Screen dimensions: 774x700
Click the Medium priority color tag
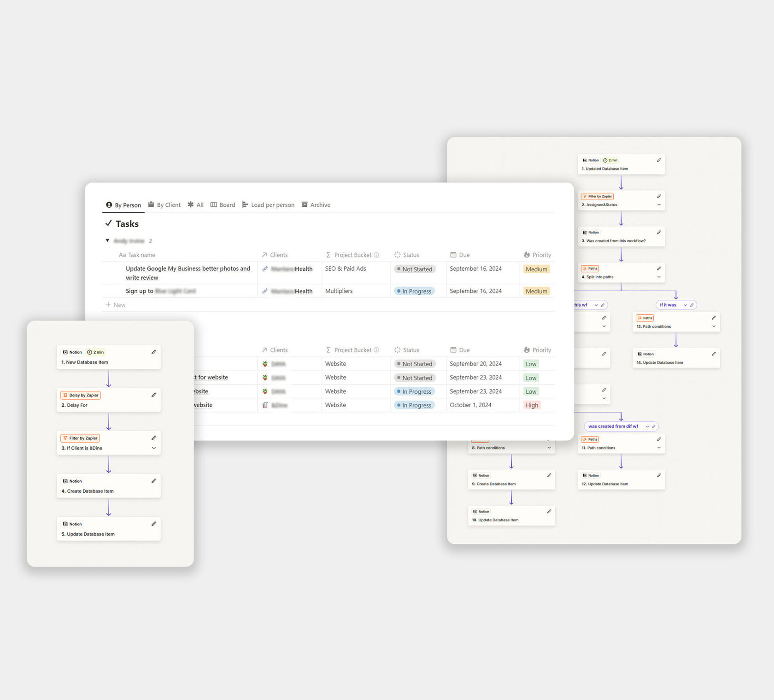pos(536,269)
